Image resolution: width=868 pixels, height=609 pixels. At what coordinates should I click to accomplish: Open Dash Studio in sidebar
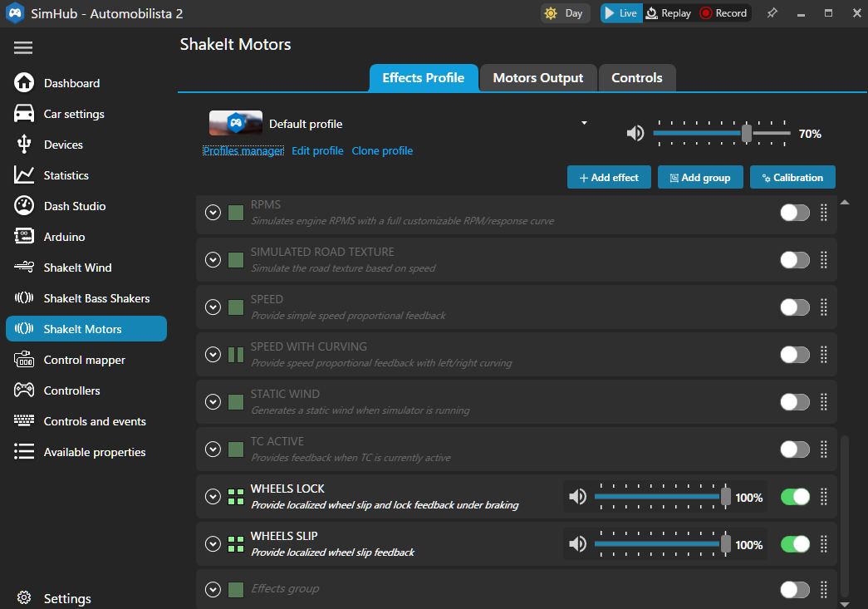click(x=86, y=205)
